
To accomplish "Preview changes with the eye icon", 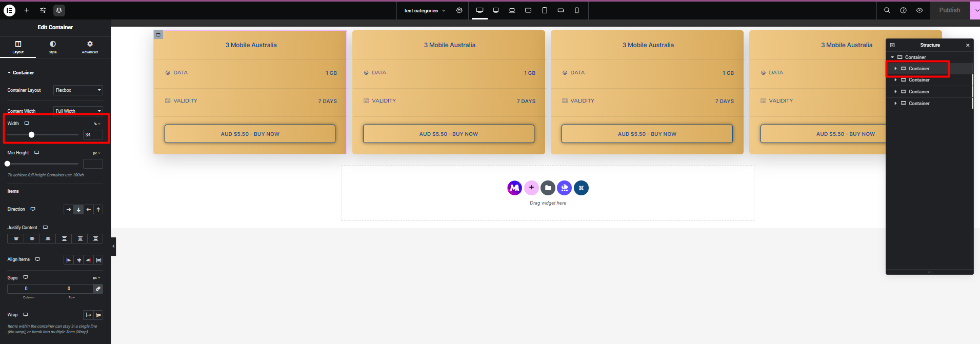I will point(919,10).
